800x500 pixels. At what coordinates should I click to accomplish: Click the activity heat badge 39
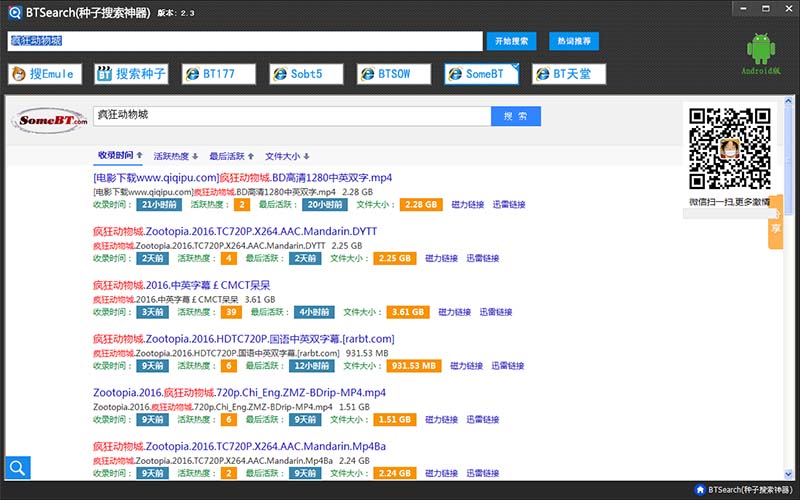click(x=231, y=312)
